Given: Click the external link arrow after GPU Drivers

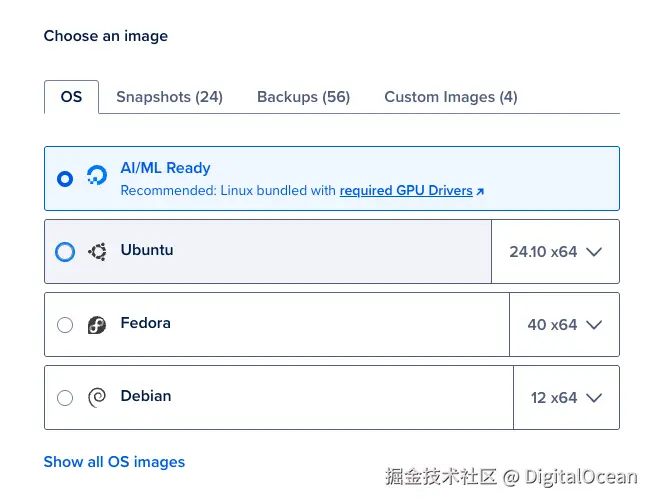Looking at the screenshot, I should click(481, 191).
